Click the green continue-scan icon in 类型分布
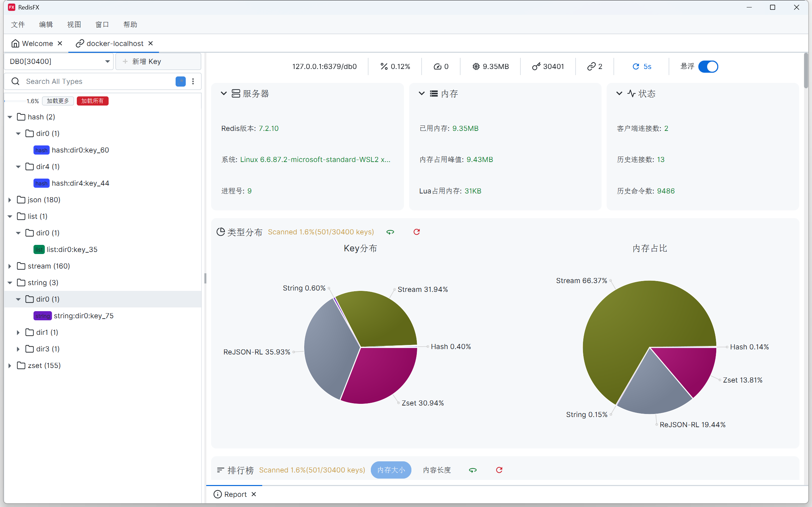812x507 pixels. 390,232
